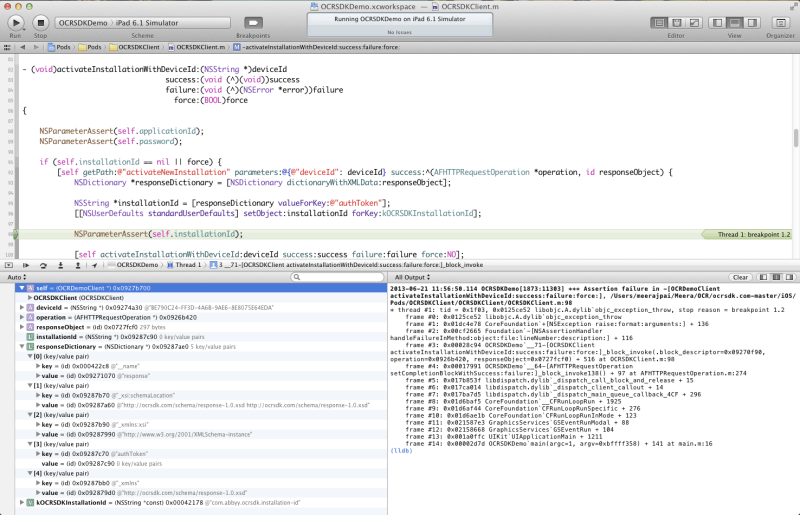
Task: Stop the running app
Action: coord(40,23)
